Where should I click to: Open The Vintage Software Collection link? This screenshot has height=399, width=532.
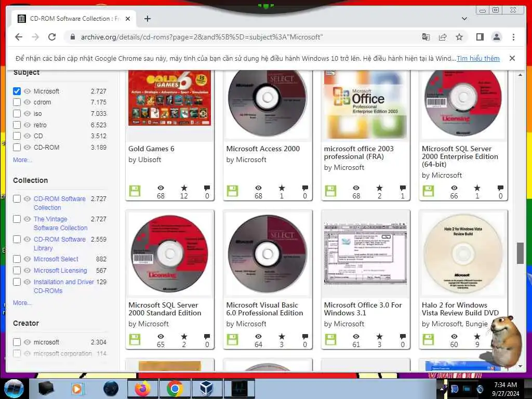click(60, 223)
